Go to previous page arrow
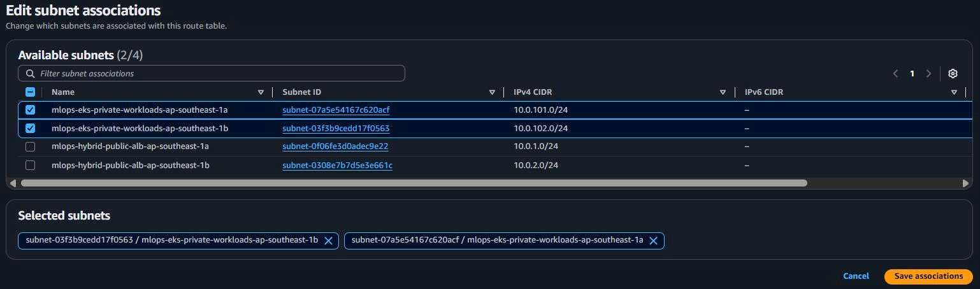Screen dimensions: 980x289 [x=895, y=73]
